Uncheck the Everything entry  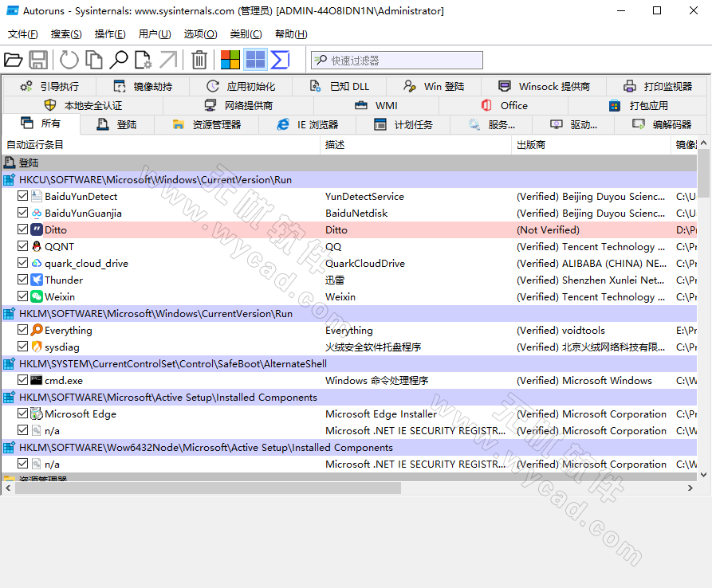pyautogui.click(x=22, y=330)
